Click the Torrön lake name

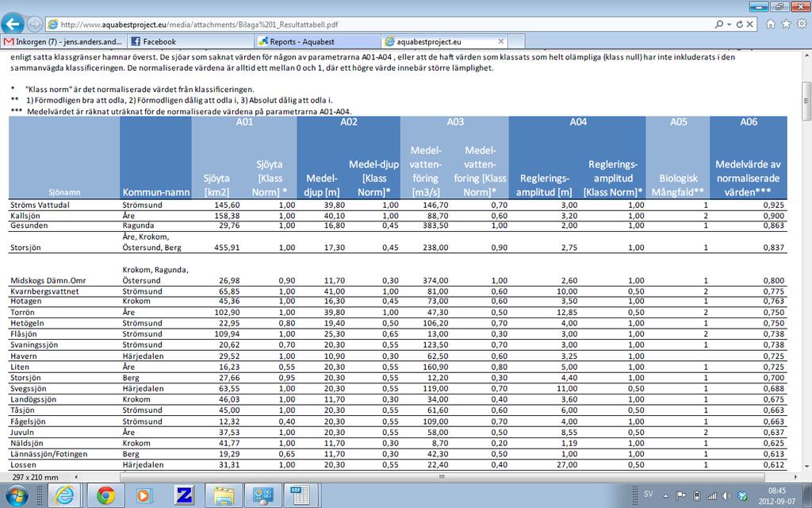(21, 312)
